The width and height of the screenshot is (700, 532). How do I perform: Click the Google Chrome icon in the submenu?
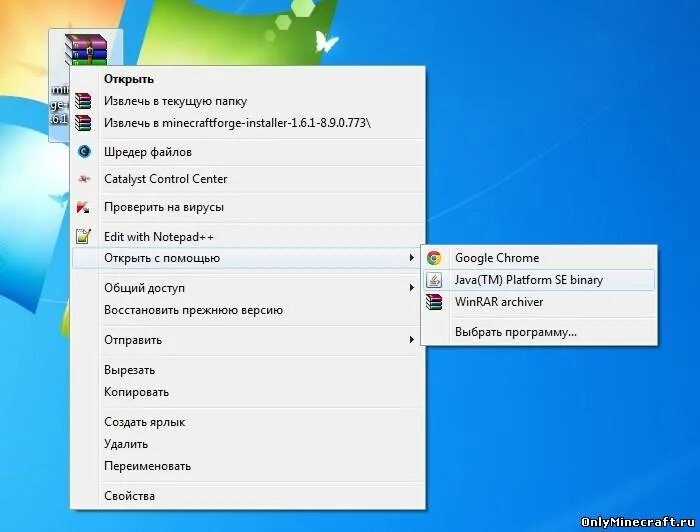click(434, 258)
